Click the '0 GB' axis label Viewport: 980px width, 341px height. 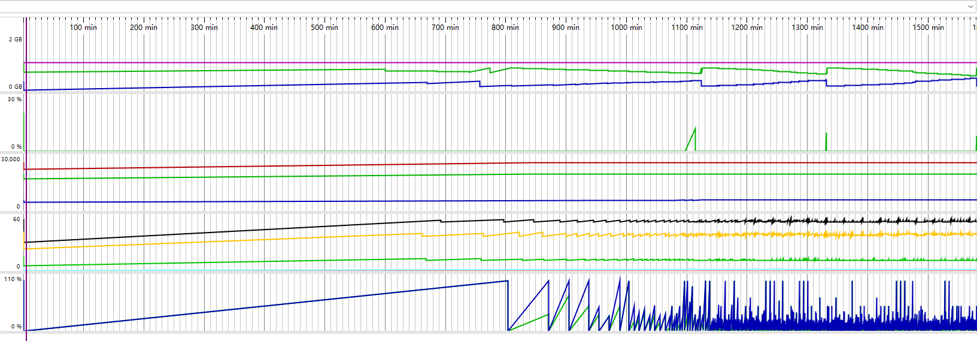(16, 87)
